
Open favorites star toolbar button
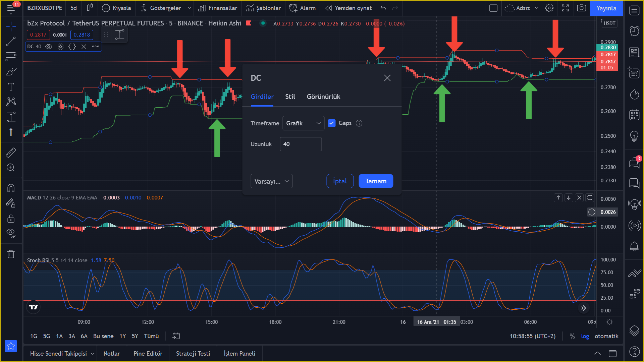tap(11, 346)
